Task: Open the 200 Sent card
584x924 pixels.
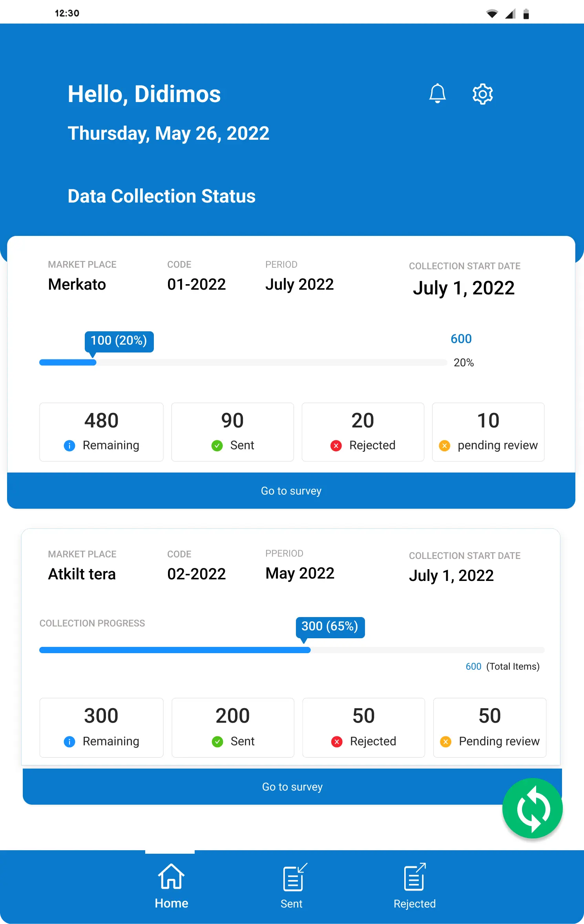Action: click(233, 727)
